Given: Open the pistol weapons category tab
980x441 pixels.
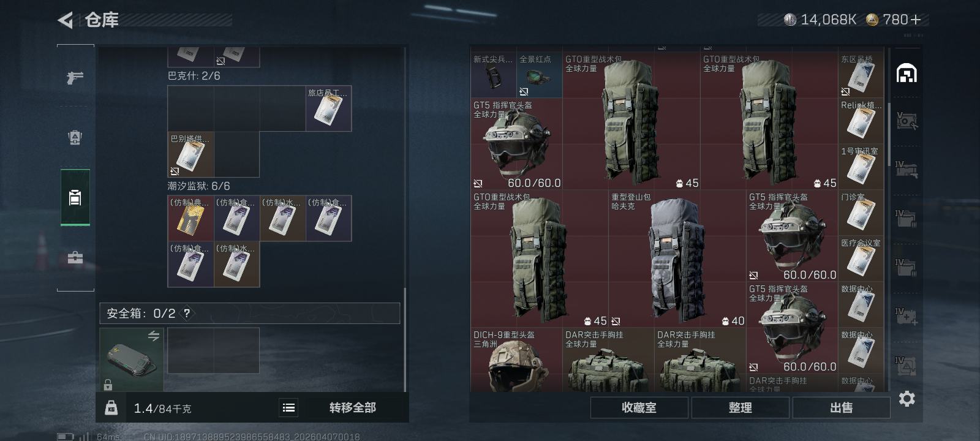Looking at the screenshot, I should coord(75,78).
